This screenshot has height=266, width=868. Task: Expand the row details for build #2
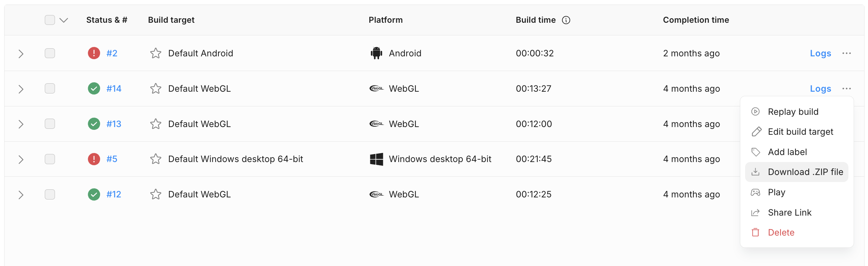(x=21, y=53)
